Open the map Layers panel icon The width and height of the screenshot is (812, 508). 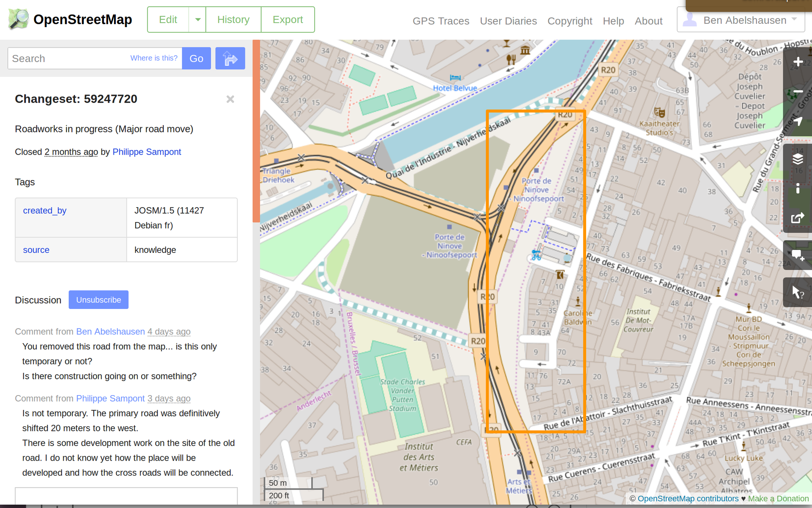798,159
